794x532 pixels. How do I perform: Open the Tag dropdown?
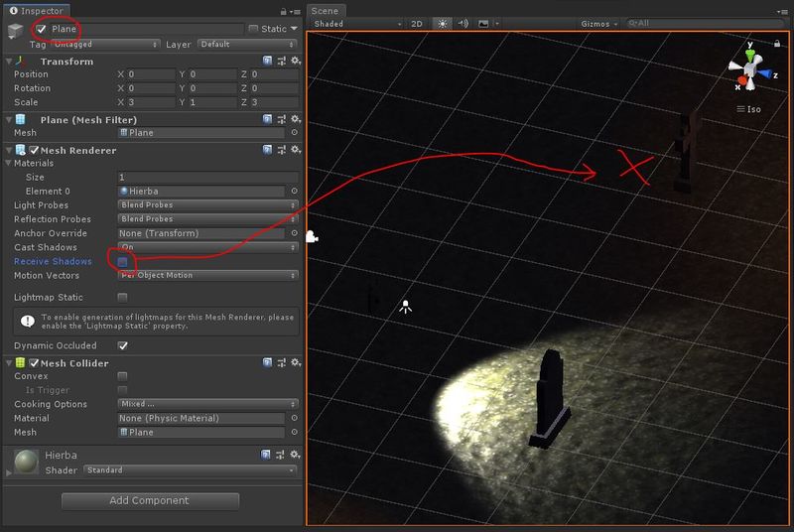click(106, 45)
